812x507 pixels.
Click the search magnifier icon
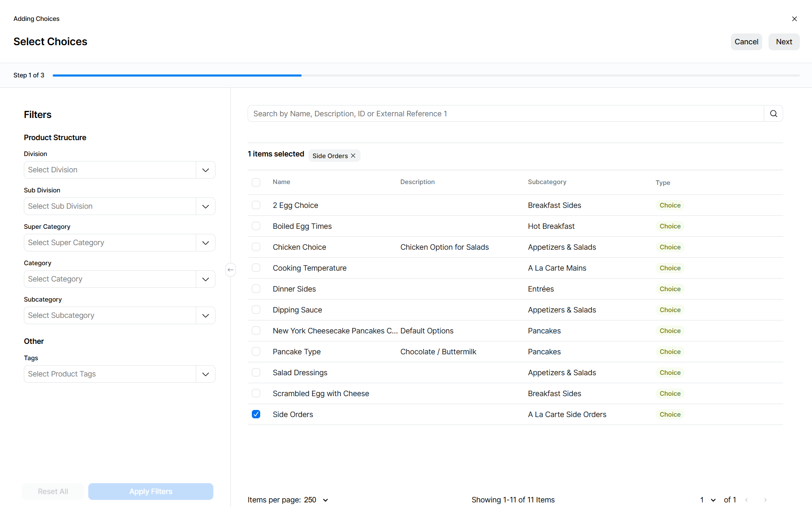tap(774, 114)
